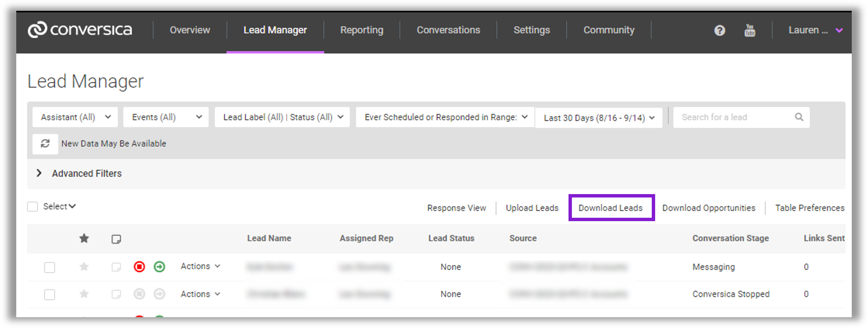Click Download Leads
The image size is (868, 328).
610,208
